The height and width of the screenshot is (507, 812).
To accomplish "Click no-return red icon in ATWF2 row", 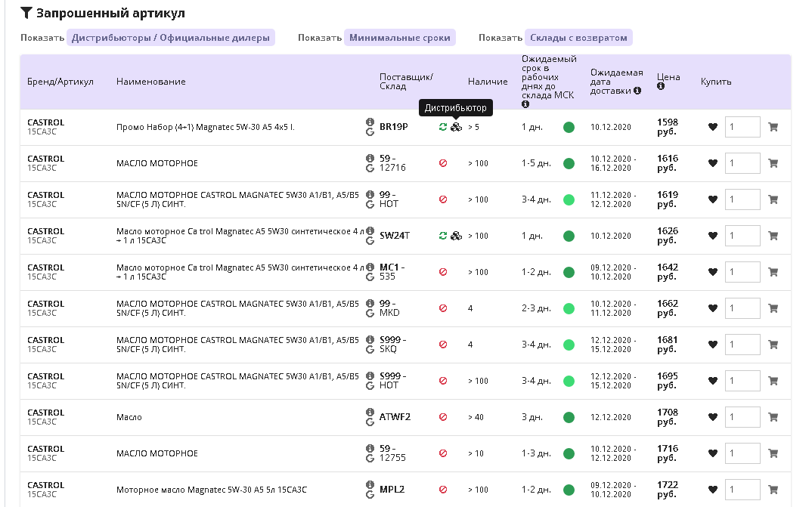I will click(443, 417).
